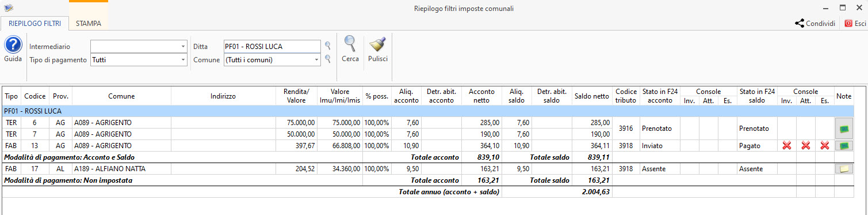Click the Ditta input field
The width and height of the screenshot is (868, 215).
tap(272, 46)
